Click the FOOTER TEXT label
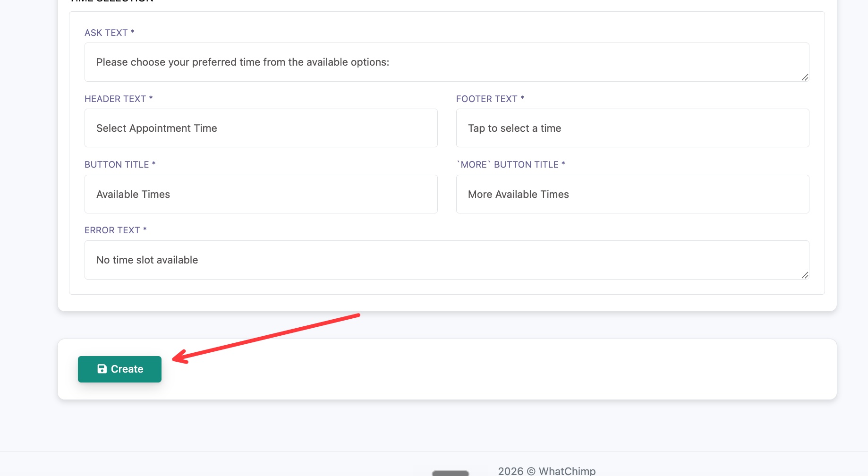The height and width of the screenshot is (476, 868). pyautogui.click(x=490, y=99)
